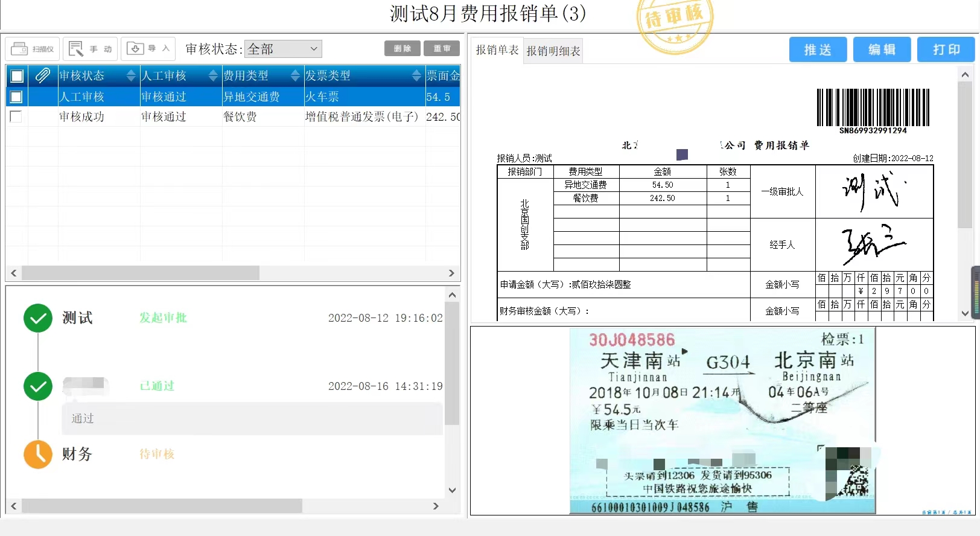Viewport: 980px width, 536px height.
Task: Toggle checkbox of the 餐饮费 row
Action: (x=16, y=116)
